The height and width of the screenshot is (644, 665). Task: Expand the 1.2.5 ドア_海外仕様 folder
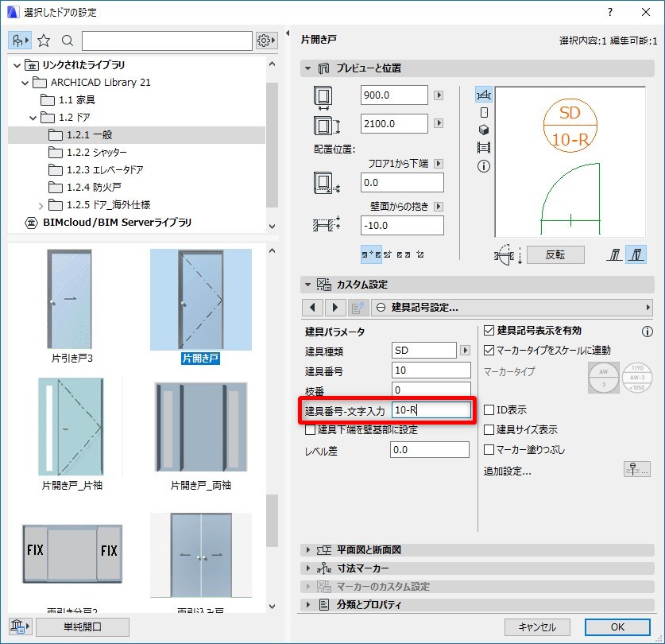pos(41,206)
